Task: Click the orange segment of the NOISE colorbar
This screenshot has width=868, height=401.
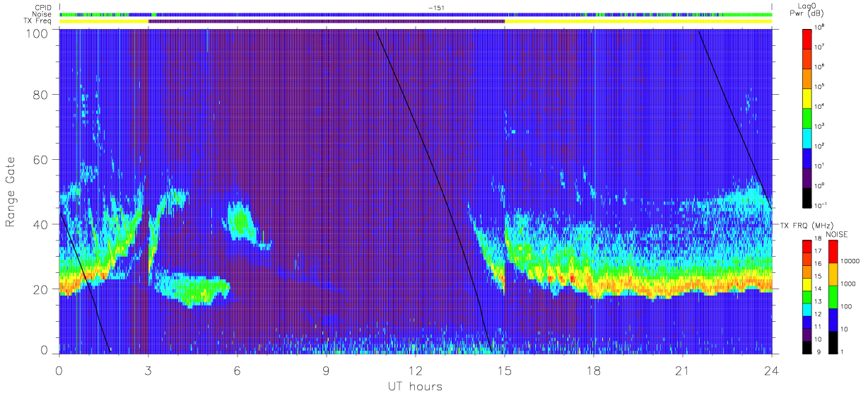Action: coord(833,274)
